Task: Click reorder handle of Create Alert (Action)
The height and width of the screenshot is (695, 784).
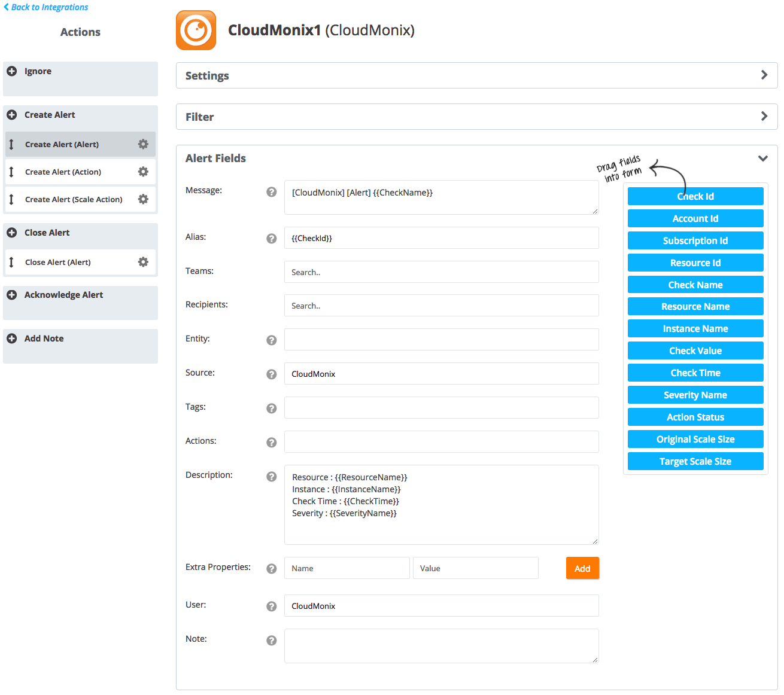Action: pos(11,172)
